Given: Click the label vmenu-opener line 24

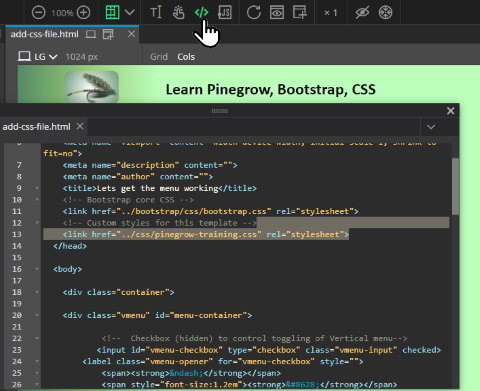Looking at the screenshot, I should 223,361.
